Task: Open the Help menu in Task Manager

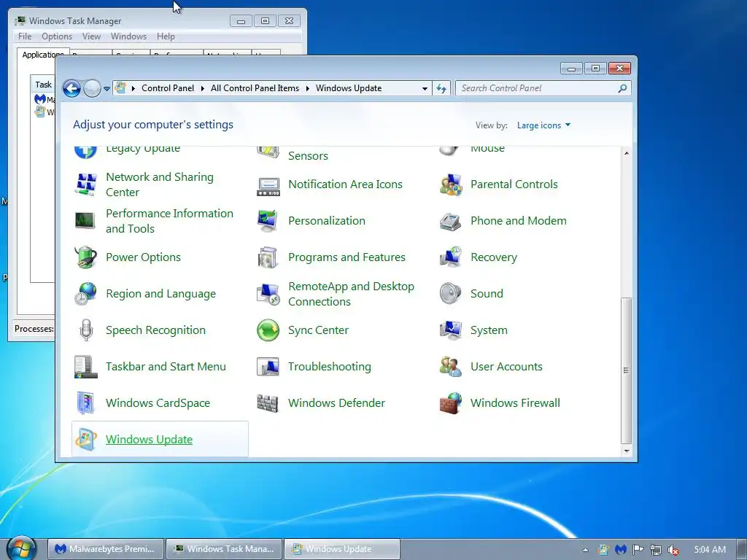Action: (x=166, y=36)
